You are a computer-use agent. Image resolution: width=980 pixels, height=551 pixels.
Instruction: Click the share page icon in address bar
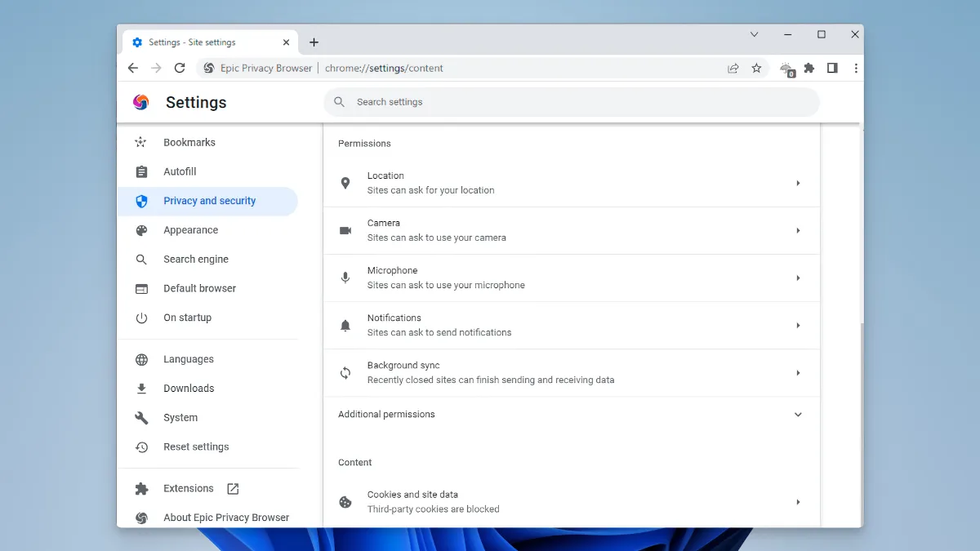coord(733,69)
